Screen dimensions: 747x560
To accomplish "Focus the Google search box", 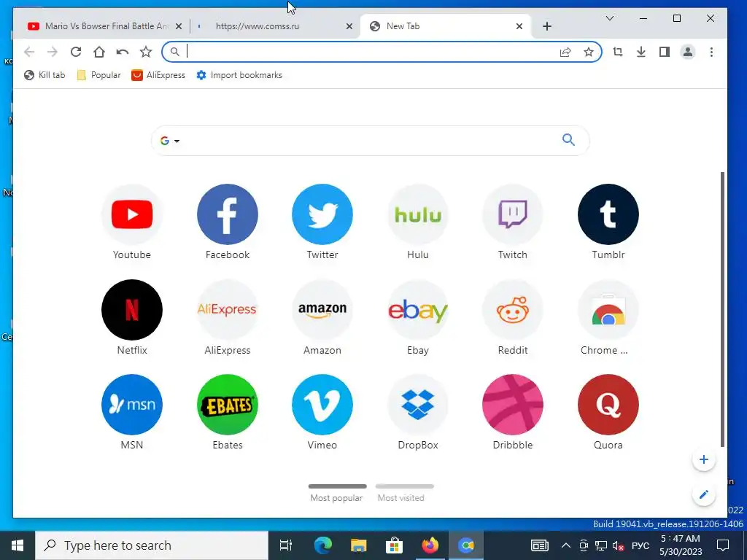I will (x=370, y=141).
